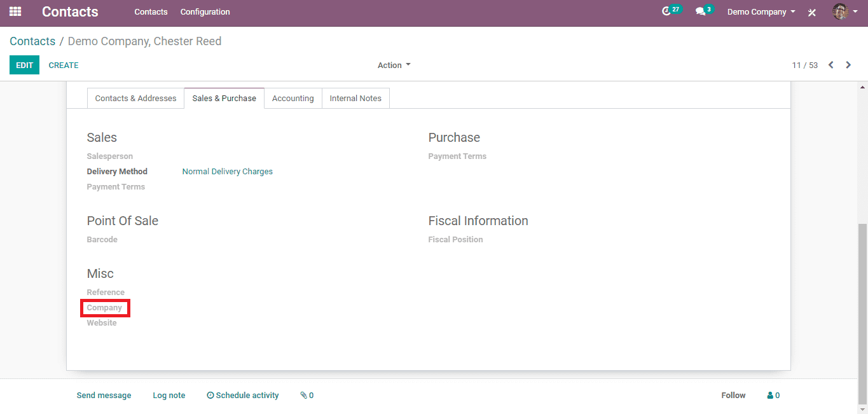Viewport: 868px width, 414px height.
Task: Click Payment Terms label under Purchase
Action: coord(457,156)
